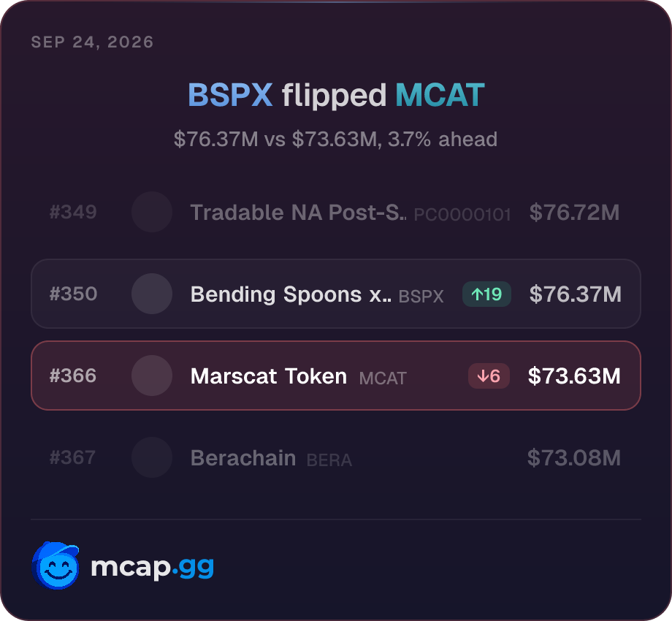Click the BERA ticker symbol
Viewport: 672px width, 621px height.
pyautogui.click(x=329, y=460)
